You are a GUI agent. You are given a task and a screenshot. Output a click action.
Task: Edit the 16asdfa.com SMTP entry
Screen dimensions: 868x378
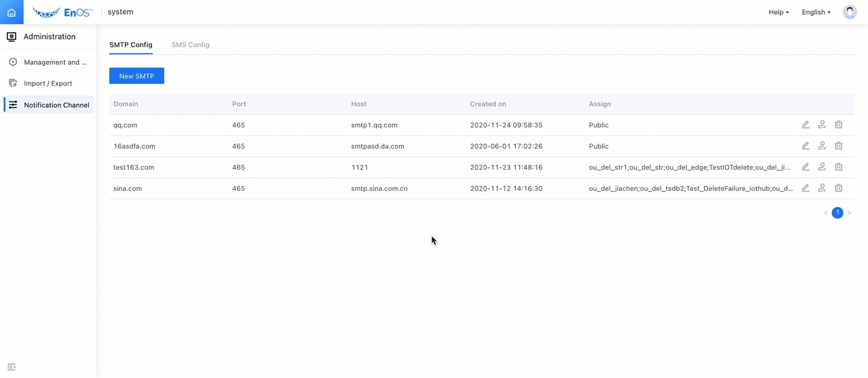805,146
